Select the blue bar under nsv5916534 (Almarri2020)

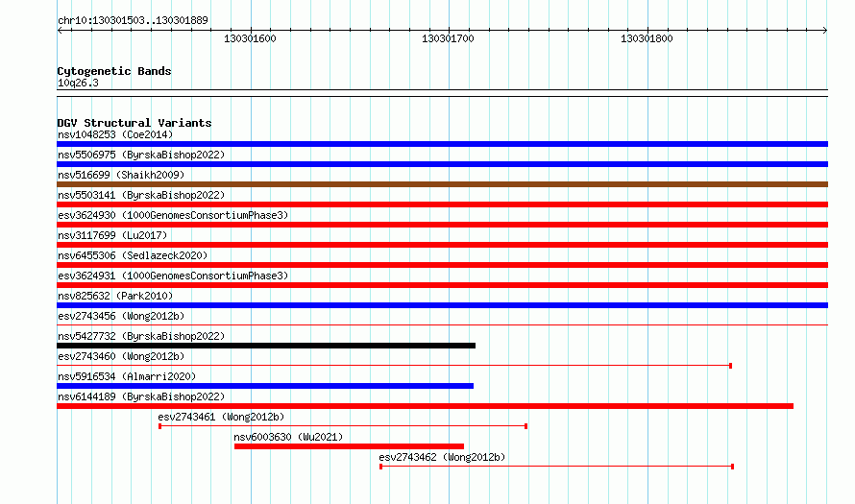tap(265, 386)
